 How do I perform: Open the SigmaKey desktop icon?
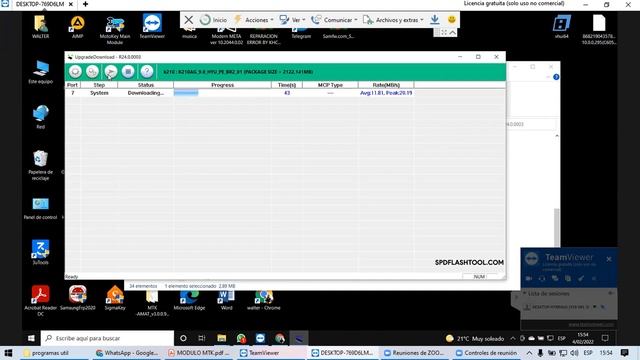point(115,298)
